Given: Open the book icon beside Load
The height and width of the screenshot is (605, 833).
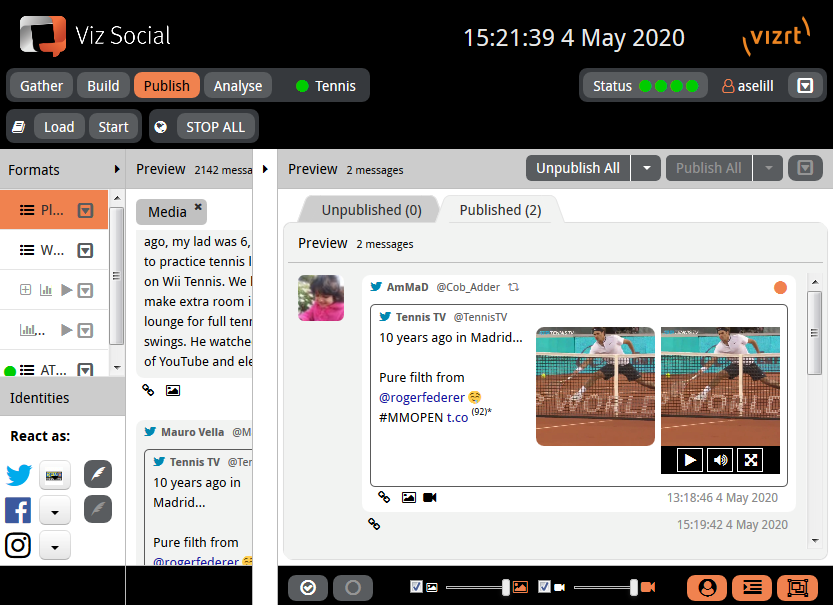Looking at the screenshot, I should click(19, 127).
